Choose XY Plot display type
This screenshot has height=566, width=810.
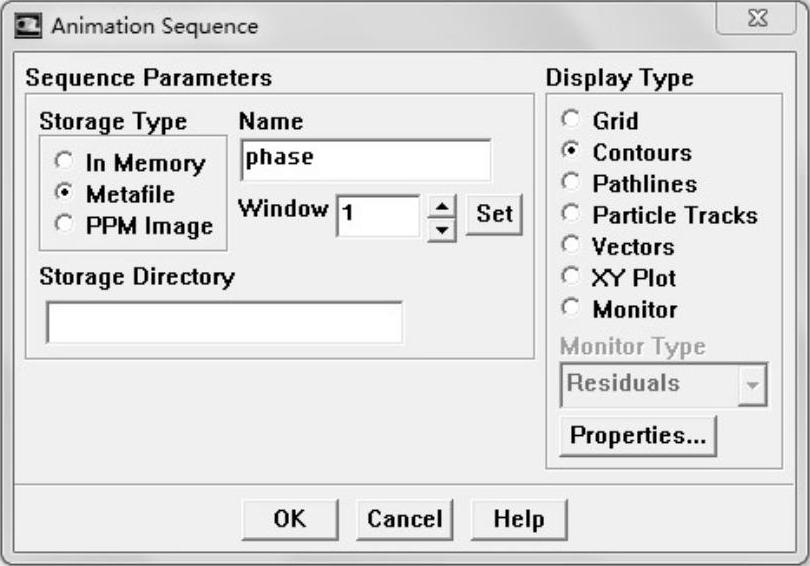point(571,277)
